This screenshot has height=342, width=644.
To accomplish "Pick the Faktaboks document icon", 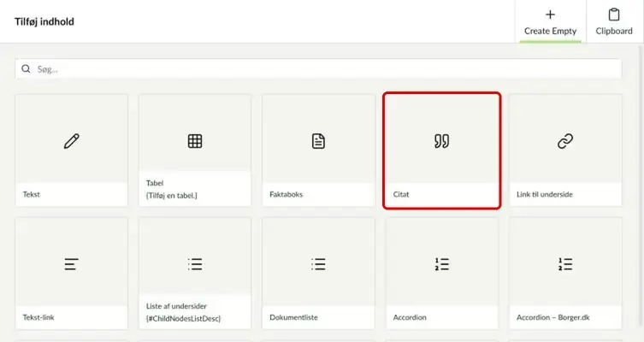I will (x=318, y=141).
